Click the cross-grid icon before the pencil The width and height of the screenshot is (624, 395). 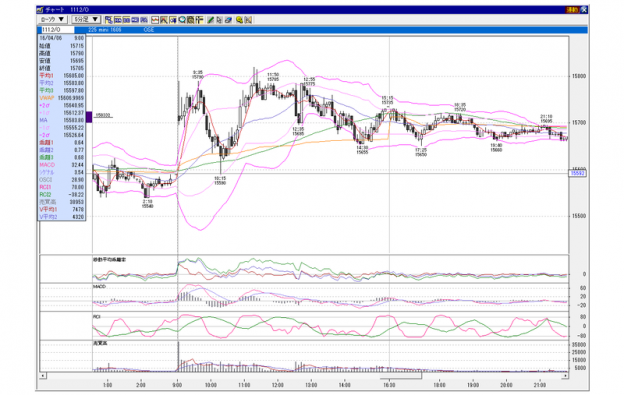199,20
